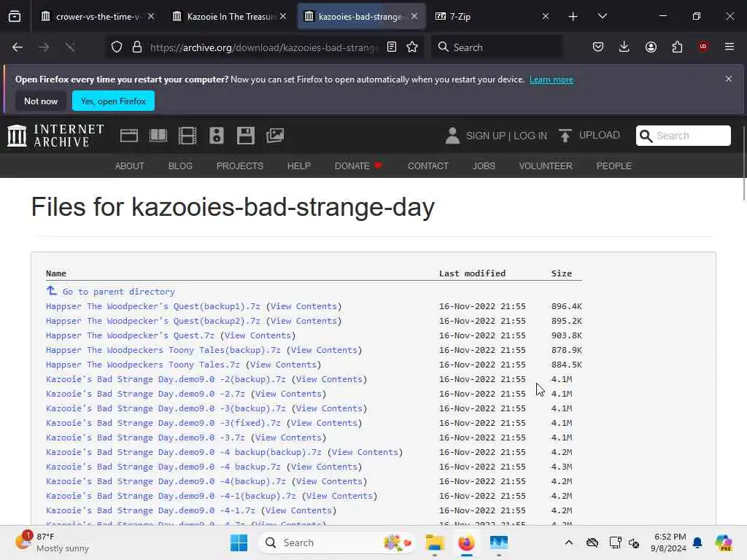Screen dimensions: 747x560
Task: Open the Internet Archive software (floppy) icon
Action: 246,136
